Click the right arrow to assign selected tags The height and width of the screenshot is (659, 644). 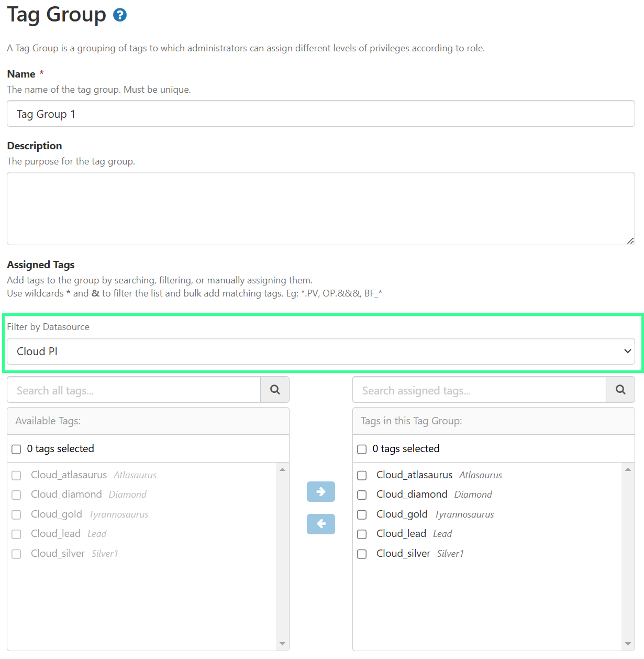tap(320, 491)
